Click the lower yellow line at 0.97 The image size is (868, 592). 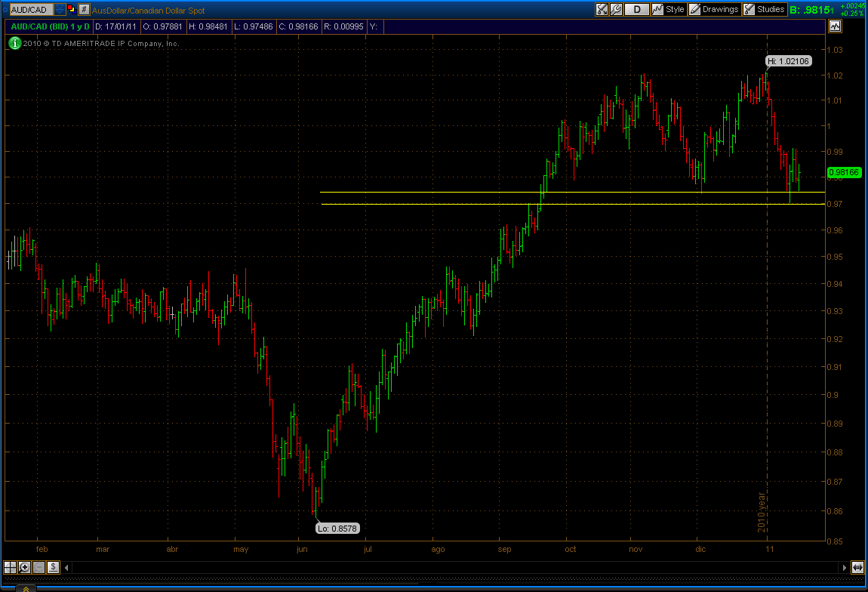tap(572, 205)
